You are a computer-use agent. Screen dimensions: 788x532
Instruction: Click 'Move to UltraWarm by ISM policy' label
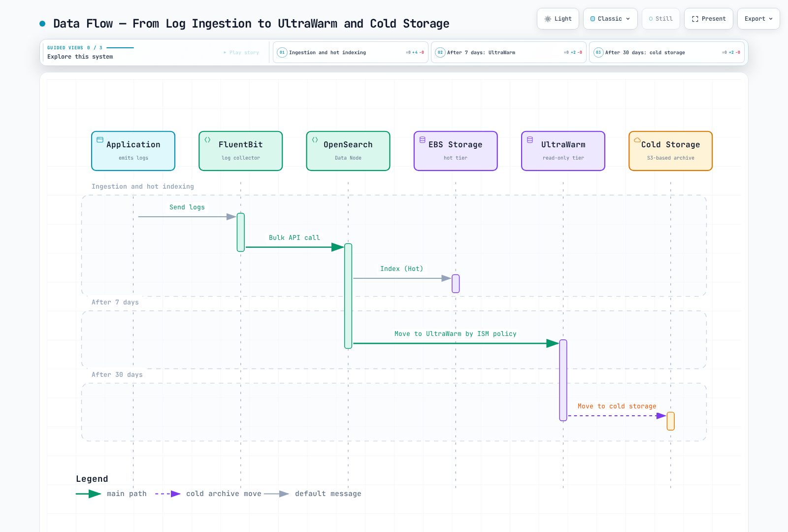pos(456,334)
